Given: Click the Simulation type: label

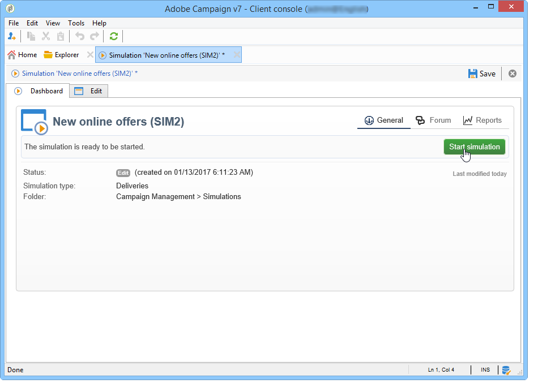Looking at the screenshot, I should click(49, 186).
